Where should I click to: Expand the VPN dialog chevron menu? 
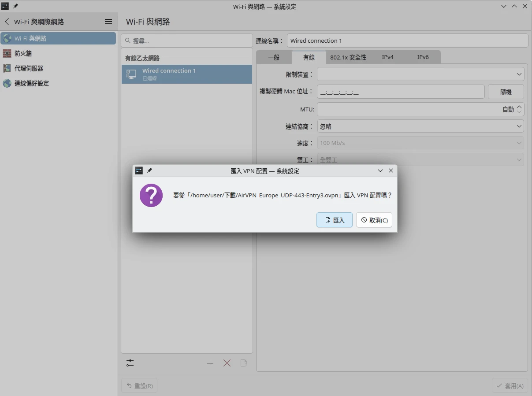tap(380, 170)
